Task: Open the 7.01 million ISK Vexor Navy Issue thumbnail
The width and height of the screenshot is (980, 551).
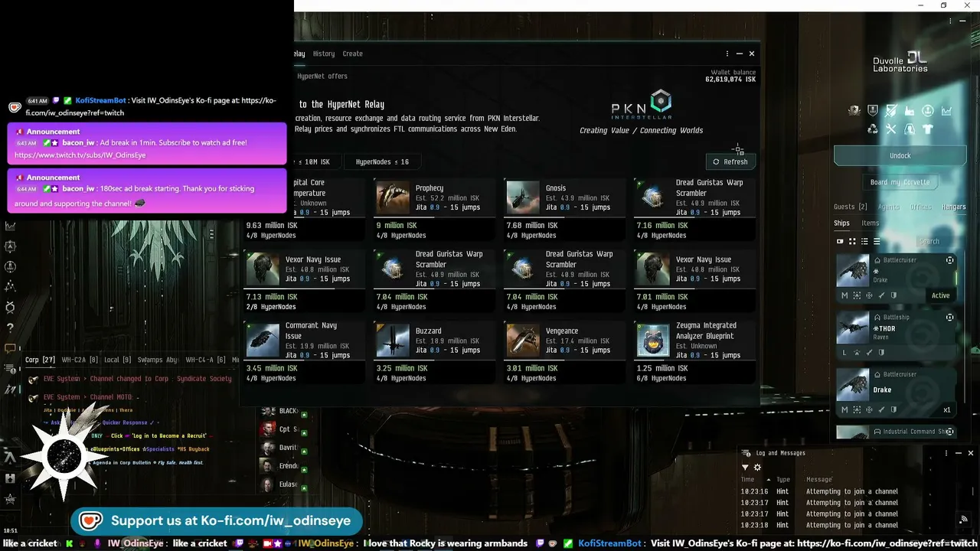Action: (653, 269)
